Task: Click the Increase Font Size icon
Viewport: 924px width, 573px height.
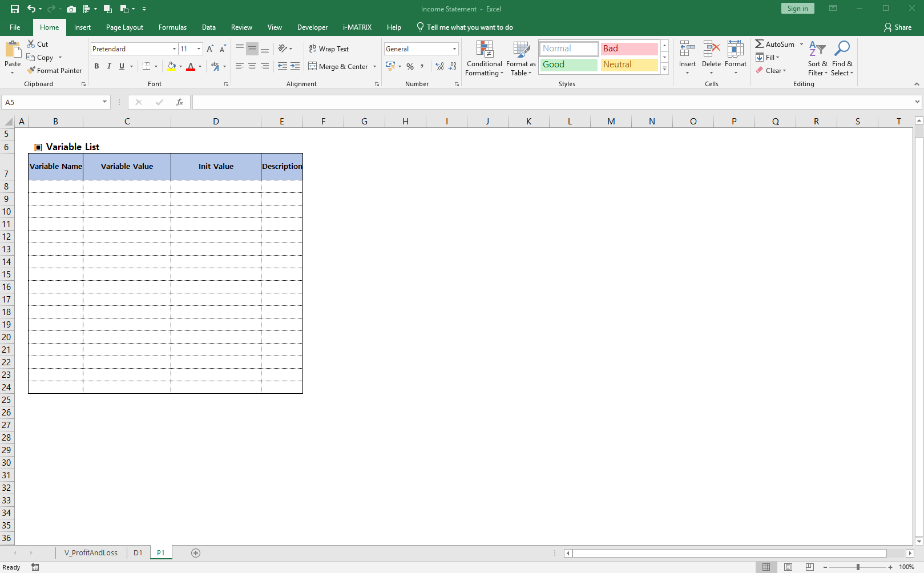Action: coord(211,49)
